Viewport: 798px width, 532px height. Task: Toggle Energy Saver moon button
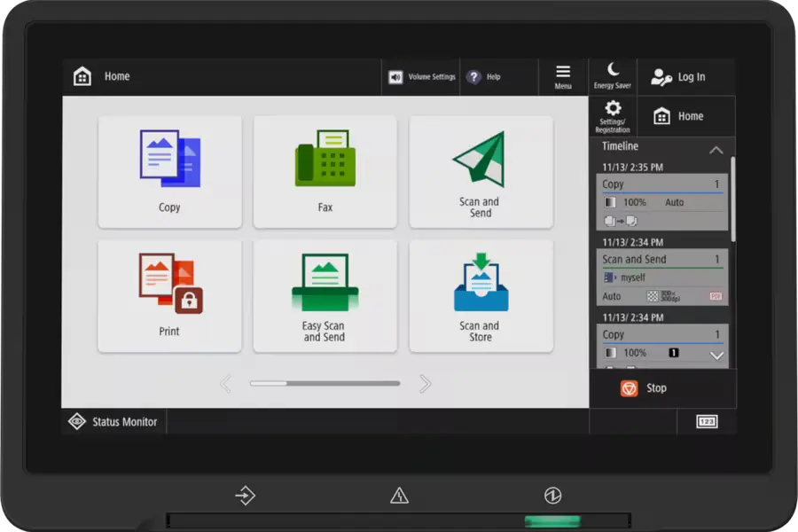[x=613, y=76]
